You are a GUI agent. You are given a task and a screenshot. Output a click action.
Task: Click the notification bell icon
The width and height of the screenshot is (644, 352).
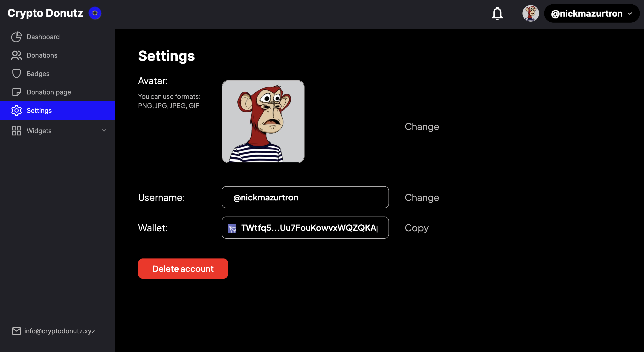tap(497, 14)
